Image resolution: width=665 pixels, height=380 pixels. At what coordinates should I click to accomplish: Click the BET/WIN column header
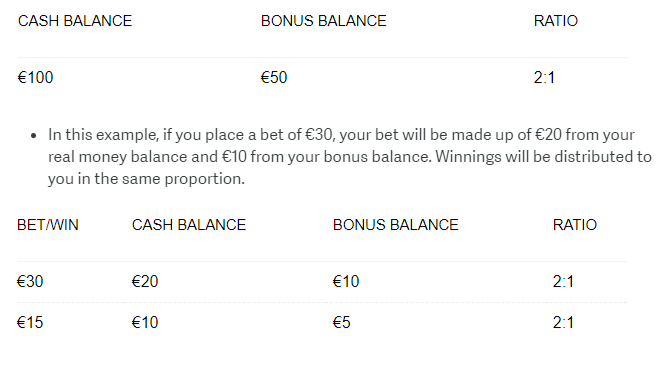click(x=48, y=225)
